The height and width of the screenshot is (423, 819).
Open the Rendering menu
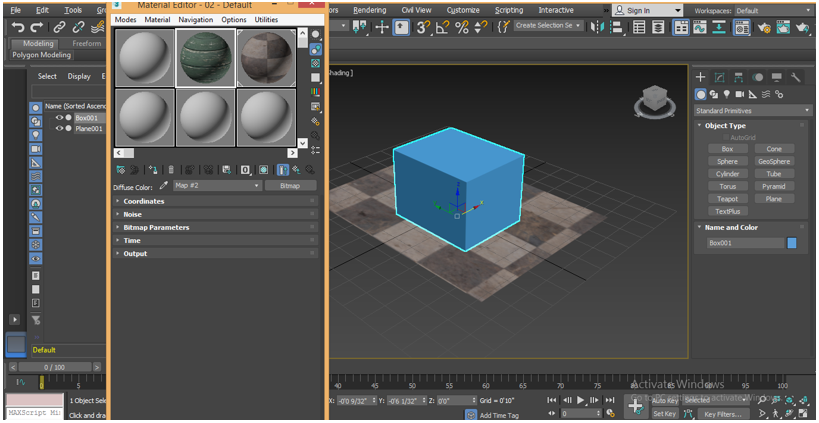coord(369,10)
